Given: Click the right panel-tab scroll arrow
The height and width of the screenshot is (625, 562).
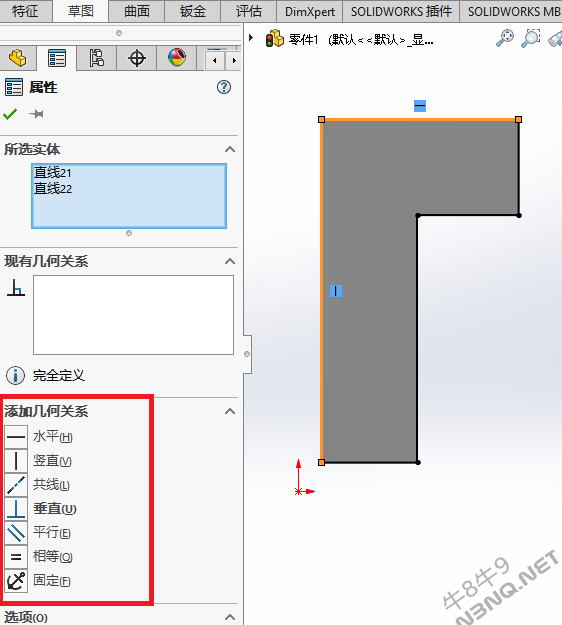Looking at the screenshot, I should coord(234,61).
